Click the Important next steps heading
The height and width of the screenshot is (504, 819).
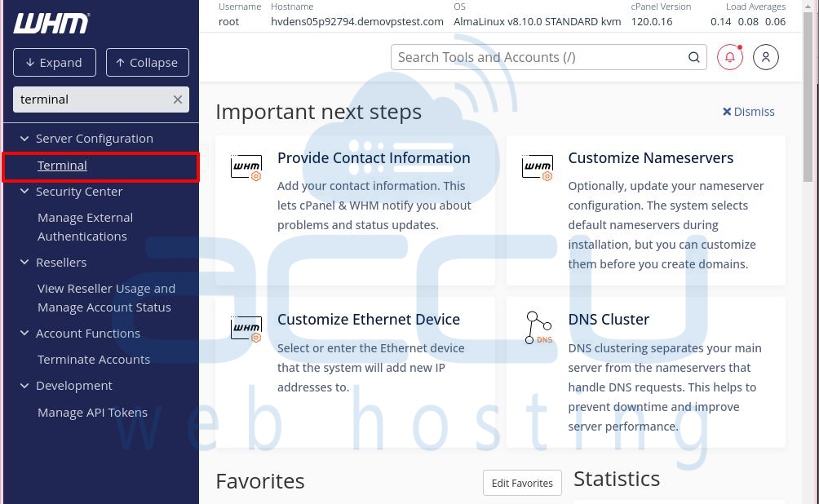(319, 113)
